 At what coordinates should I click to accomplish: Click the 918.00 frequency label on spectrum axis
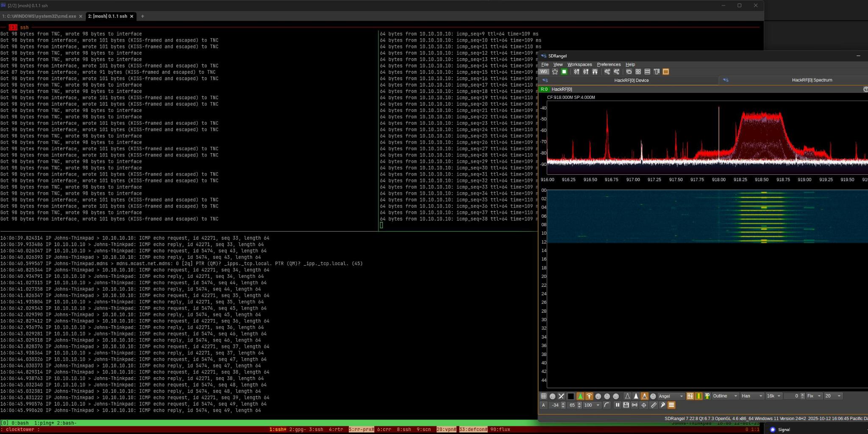click(718, 179)
